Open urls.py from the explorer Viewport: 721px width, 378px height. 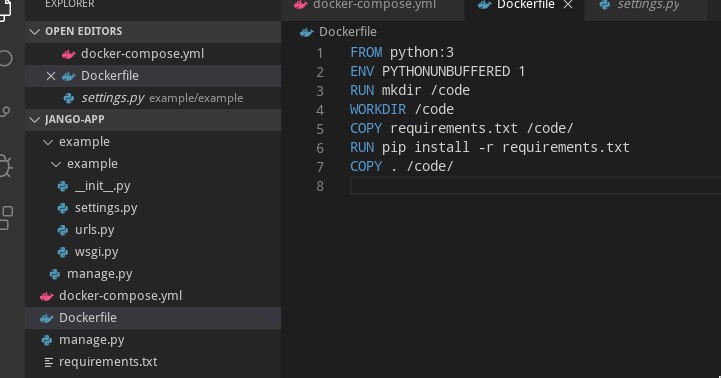pos(95,230)
